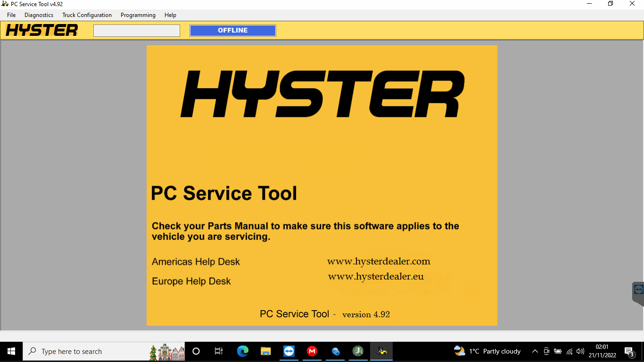Open the Programming menu

[138, 15]
